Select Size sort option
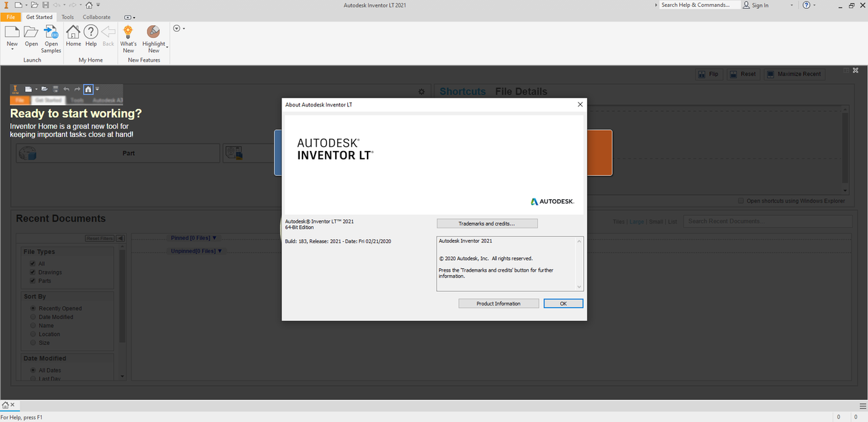Viewport: 868px width, 422px height. (x=33, y=343)
